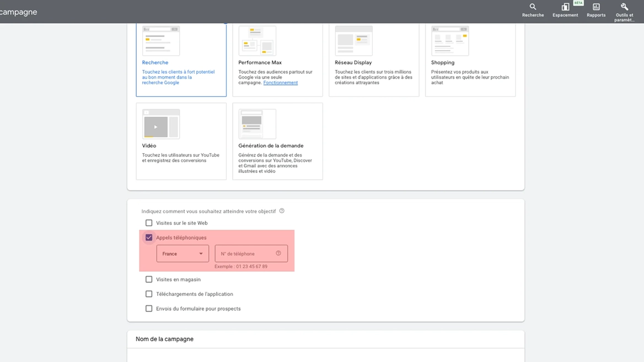The width and height of the screenshot is (644, 362).
Task: Check the Visites sur le site Web box
Action: [149, 223]
